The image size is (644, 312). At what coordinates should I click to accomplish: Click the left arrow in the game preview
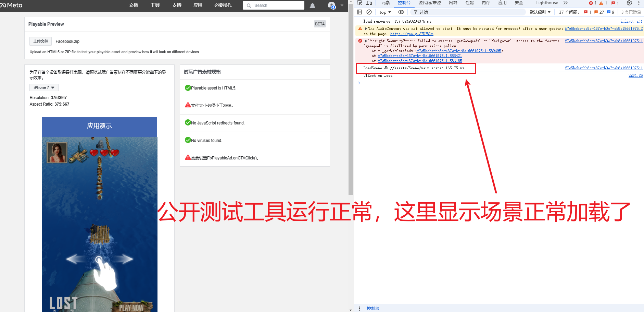click(x=76, y=259)
